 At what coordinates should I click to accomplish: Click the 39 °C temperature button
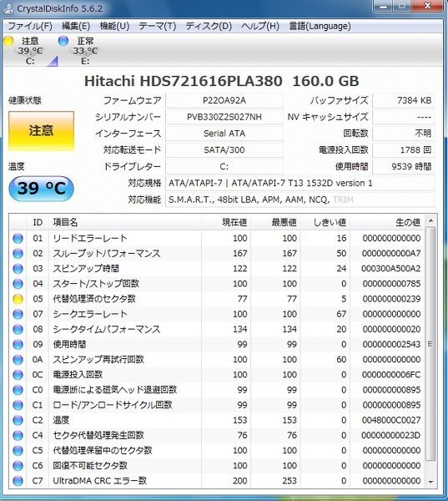(41, 189)
